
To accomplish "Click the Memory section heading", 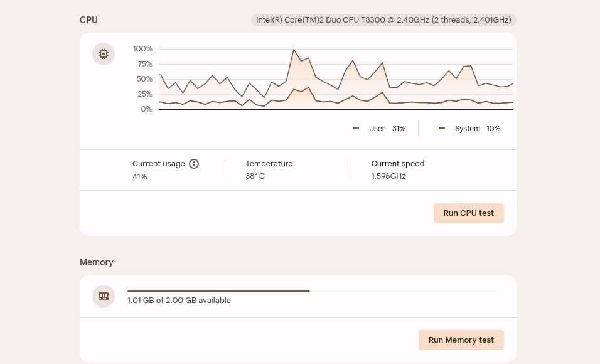I will [x=97, y=262].
